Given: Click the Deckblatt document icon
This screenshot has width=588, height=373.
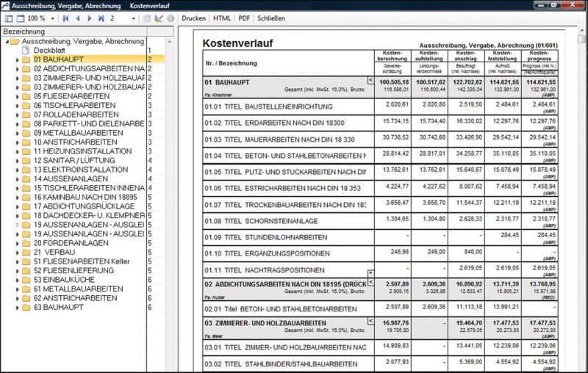Looking at the screenshot, I should click(x=26, y=50).
